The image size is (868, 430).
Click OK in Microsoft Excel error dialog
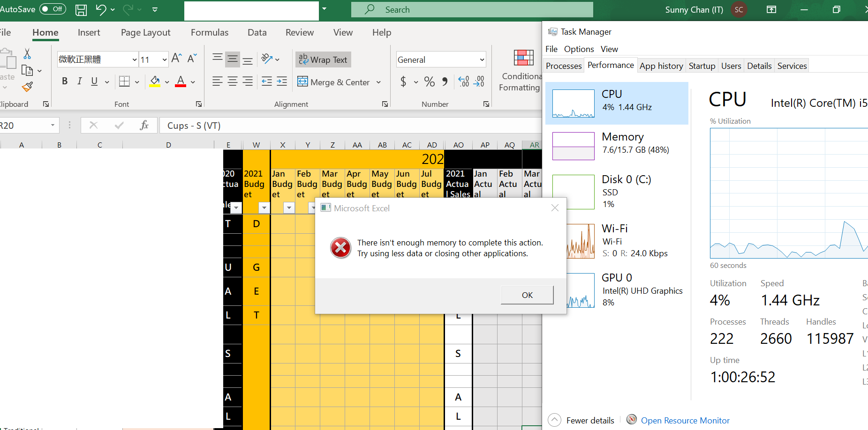pos(527,295)
